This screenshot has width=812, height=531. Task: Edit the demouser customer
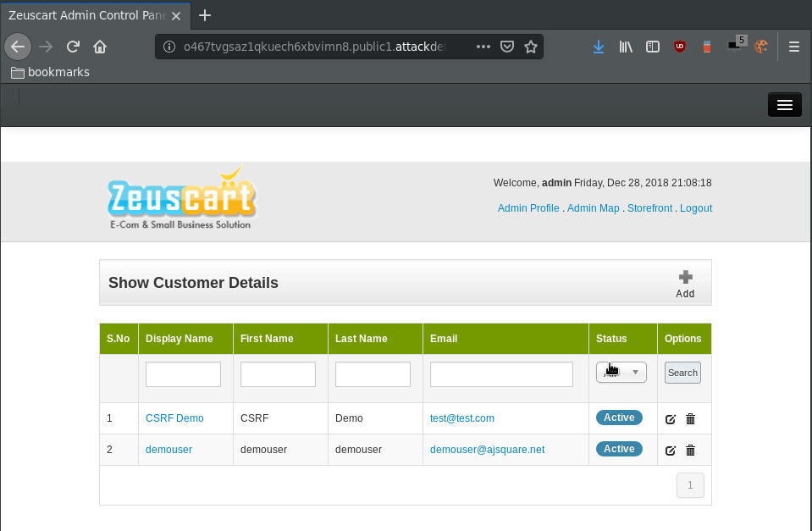point(670,451)
